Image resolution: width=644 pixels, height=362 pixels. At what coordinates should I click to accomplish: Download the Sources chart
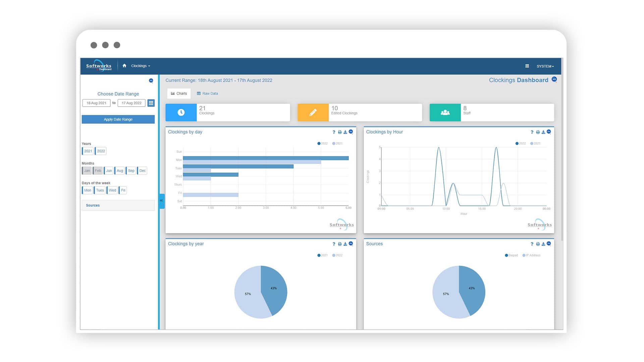coord(543,244)
